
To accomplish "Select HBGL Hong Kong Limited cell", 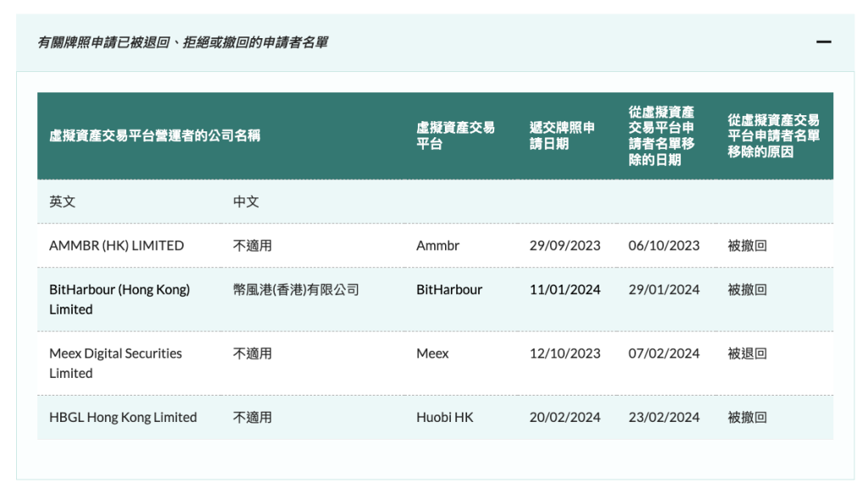I will click(x=123, y=418).
